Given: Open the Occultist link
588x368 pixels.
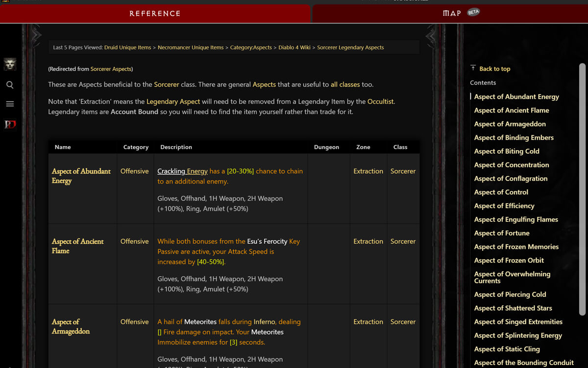Looking at the screenshot, I should [x=381, y=102].
